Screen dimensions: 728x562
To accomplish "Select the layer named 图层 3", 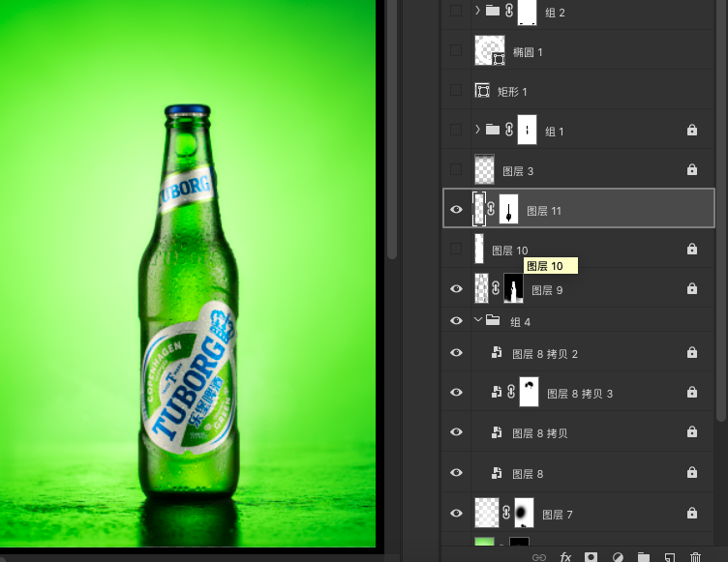I will tap(518, 171).
